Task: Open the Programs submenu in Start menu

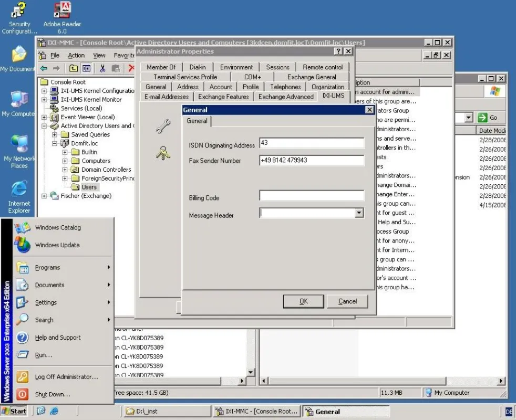Action: point(63,267)
